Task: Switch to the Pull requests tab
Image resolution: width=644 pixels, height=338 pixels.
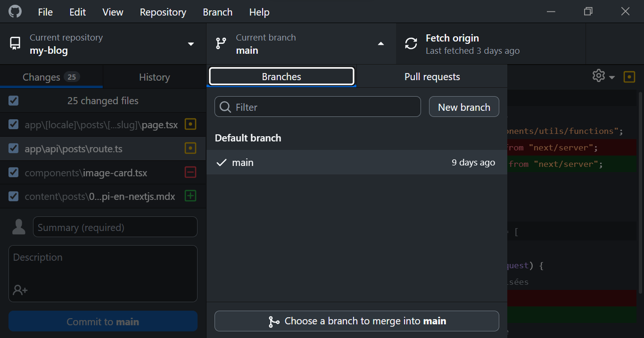Action: click(432, 77)
